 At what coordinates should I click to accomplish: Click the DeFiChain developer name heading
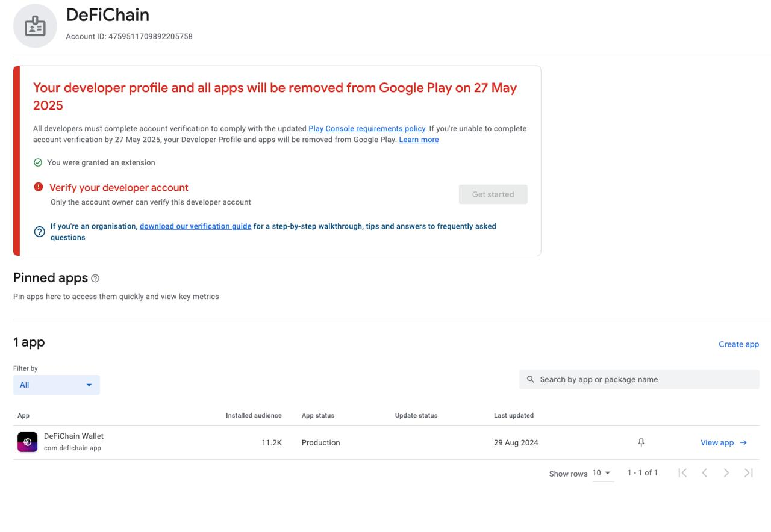click(108, 14)
